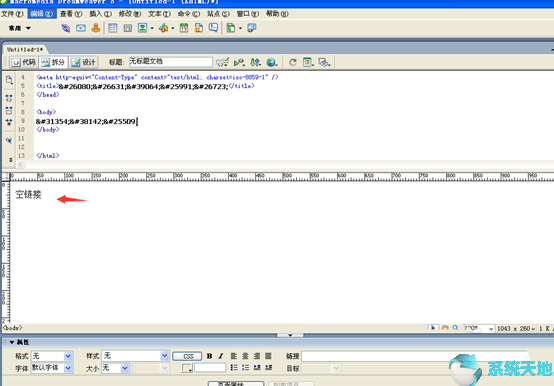554x386 pixels.
Task: Open the Tag Chooser icon
Action: tap(252, 28)
